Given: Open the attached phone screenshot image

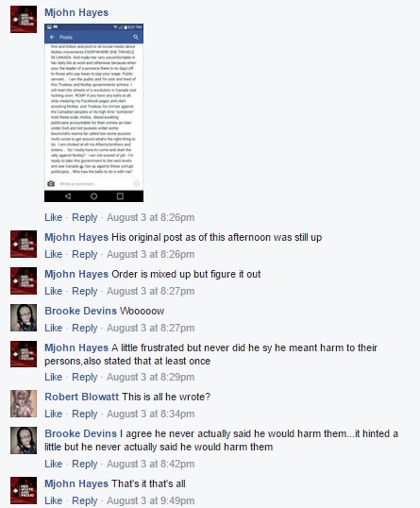Looking at the screenshot, I should 93,112.
